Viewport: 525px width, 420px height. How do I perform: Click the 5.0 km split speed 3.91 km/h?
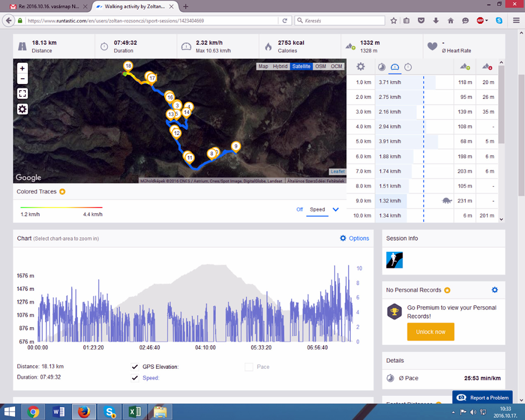coord(390,142)
